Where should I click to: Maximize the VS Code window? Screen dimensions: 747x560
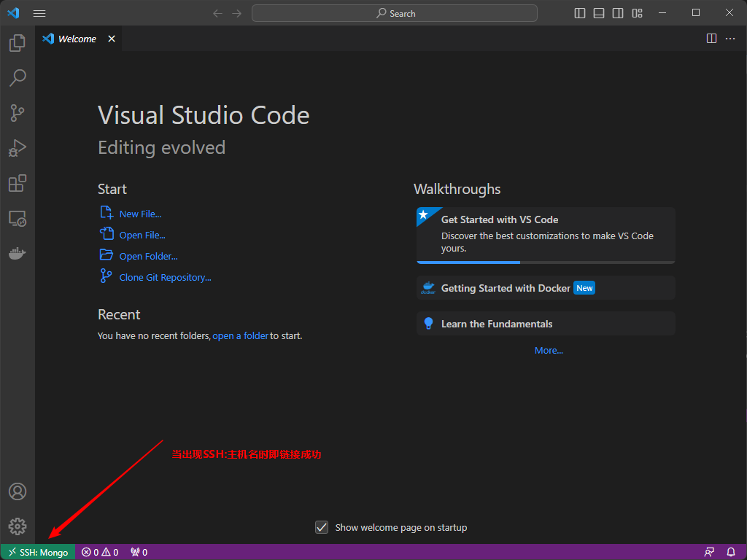tap(696, 13)
